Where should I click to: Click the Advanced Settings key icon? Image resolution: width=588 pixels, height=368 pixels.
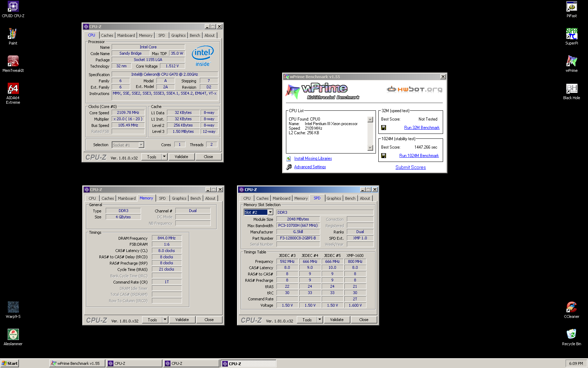pyautogui.click(x=289, y=167)
